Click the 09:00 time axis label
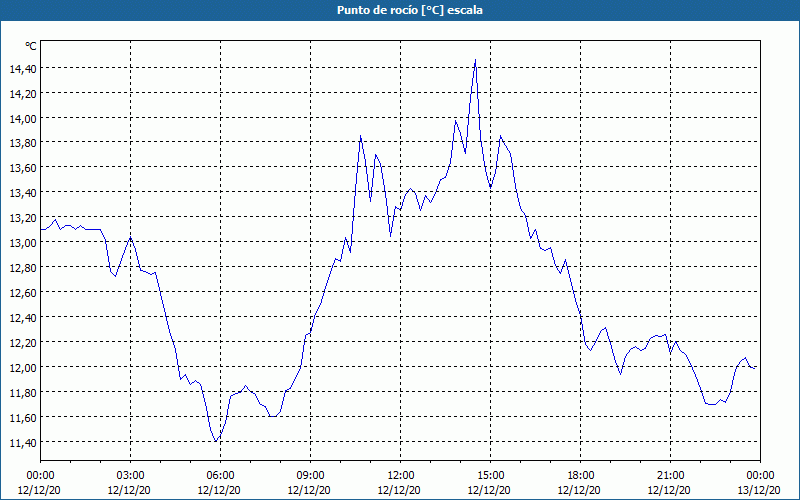The image size is (800, 500). tap(310, 476)
